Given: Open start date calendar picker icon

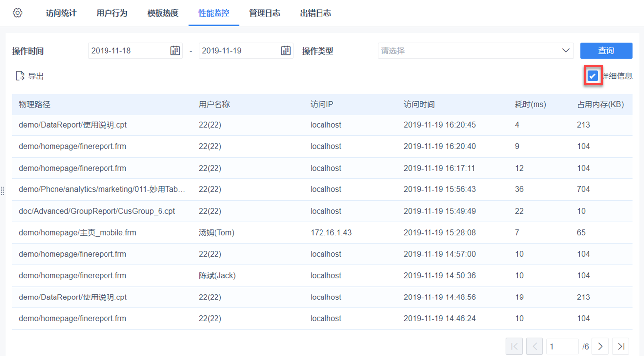Looking at the screenshot, I should (175, 50).
